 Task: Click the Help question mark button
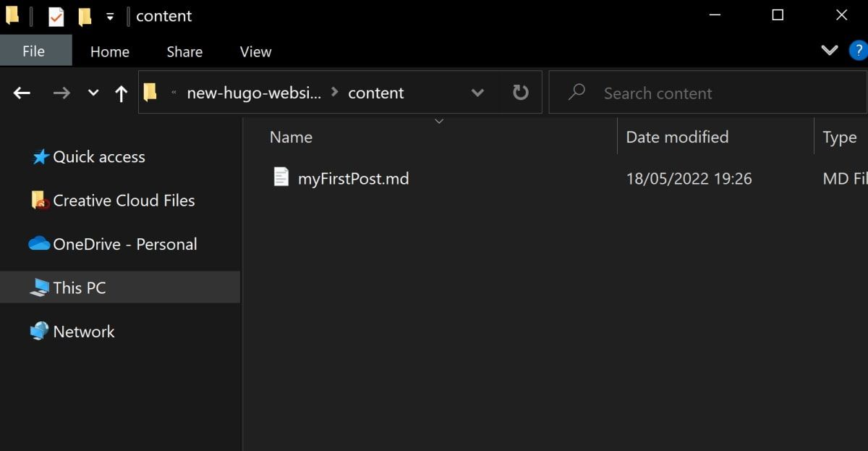tap(859, 51)
